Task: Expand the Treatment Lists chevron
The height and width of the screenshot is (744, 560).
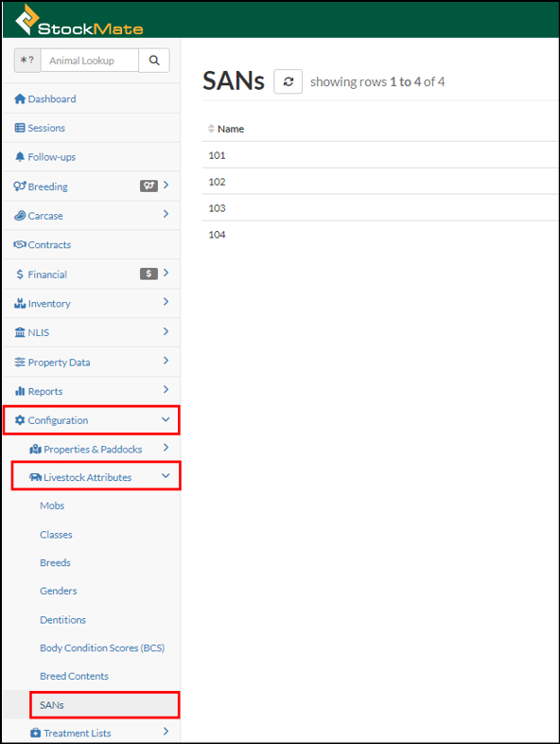Action: tap(166, 732)
